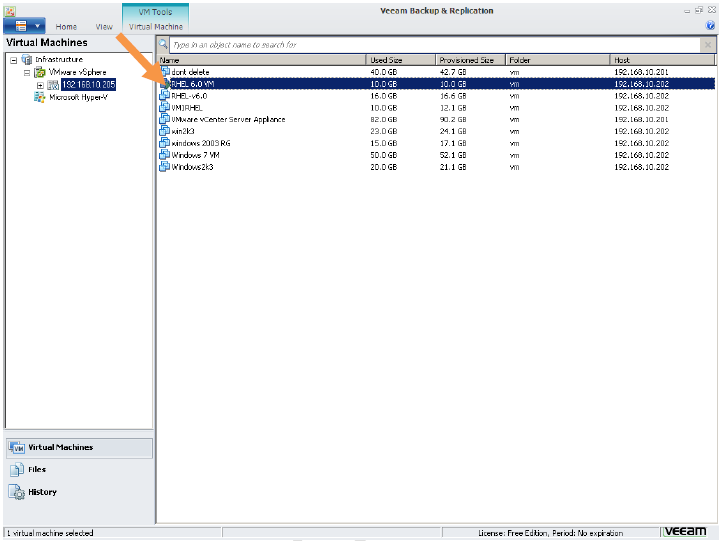The height and width of the screenshot is (541, 719).
Task: Open the main application menu dropdown
Action: tap(37, 26)
